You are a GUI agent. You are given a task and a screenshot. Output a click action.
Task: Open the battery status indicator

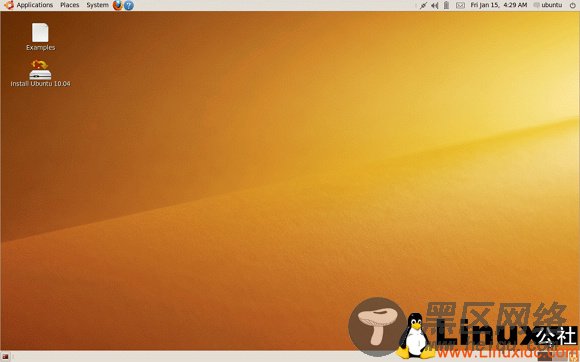446,5
